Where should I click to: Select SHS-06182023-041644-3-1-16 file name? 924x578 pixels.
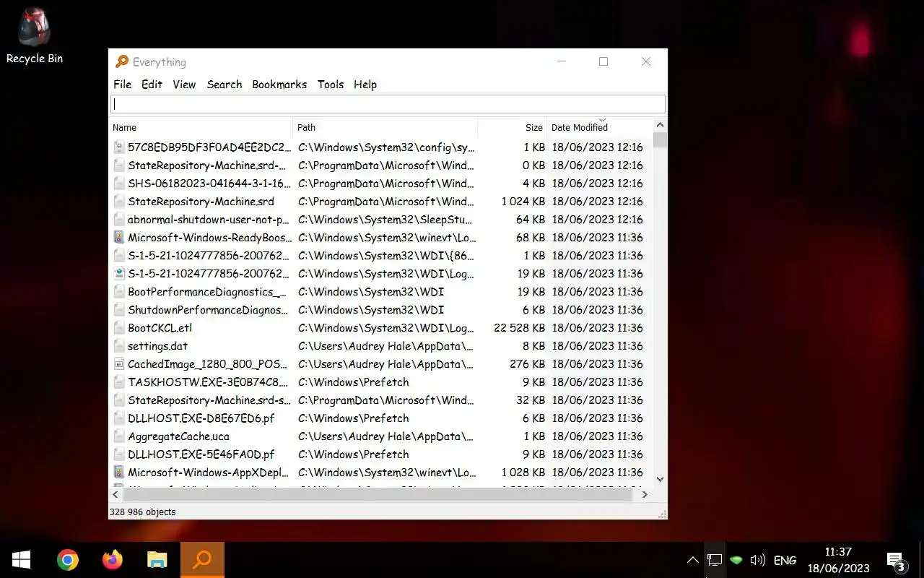[x=209, y=184]
